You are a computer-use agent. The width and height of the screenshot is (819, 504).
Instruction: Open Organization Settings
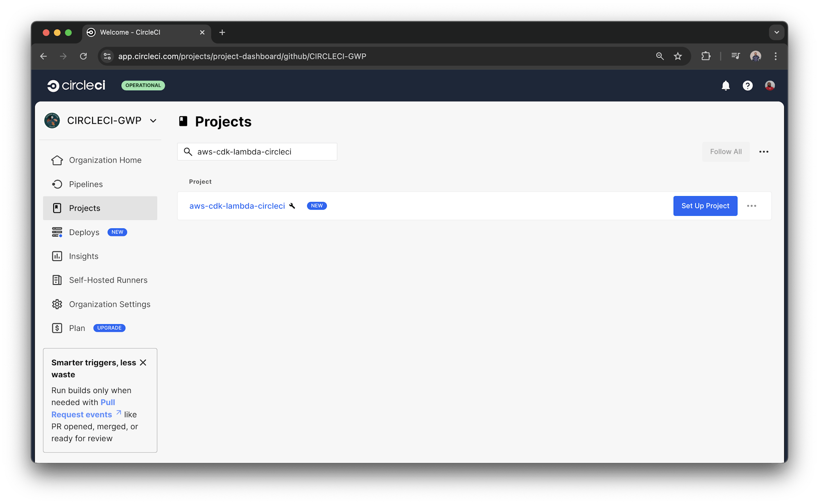click(109, 304)
